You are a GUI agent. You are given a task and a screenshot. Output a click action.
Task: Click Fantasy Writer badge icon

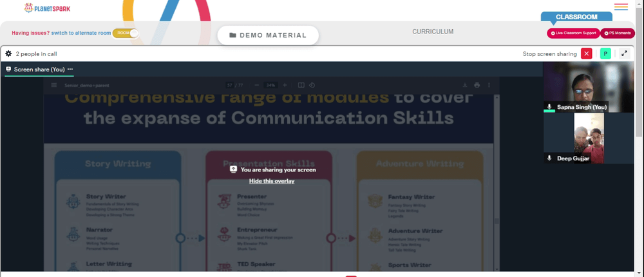(375, 202)
